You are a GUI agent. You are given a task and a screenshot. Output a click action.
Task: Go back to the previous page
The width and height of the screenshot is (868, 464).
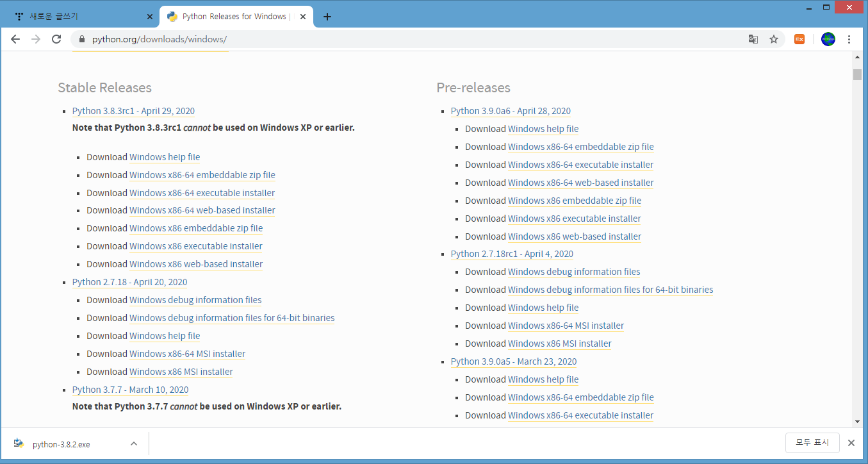point(15,39)
